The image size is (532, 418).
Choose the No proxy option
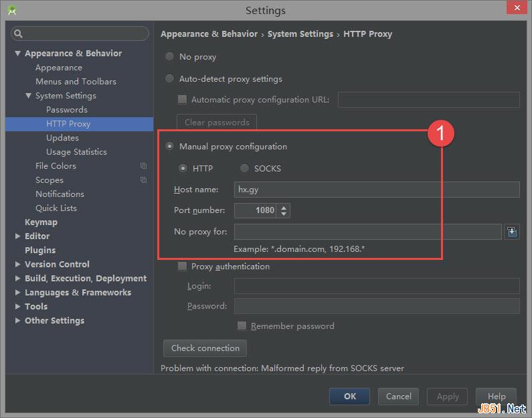(170, 57)
